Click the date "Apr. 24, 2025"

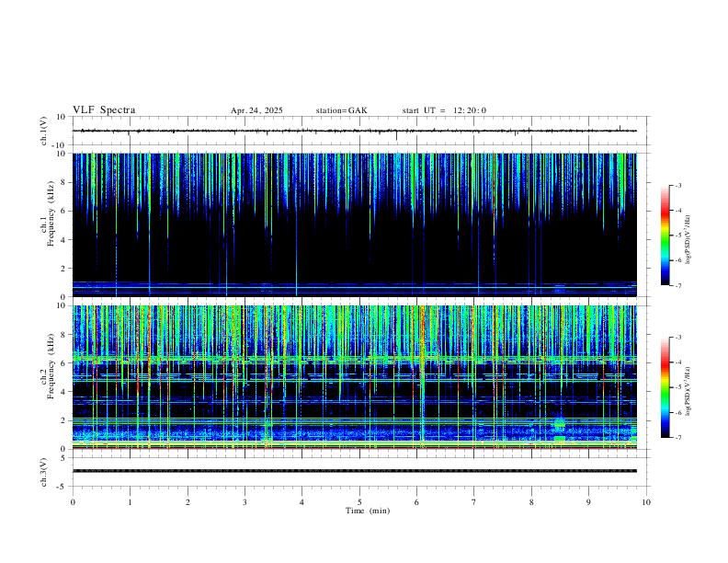tap(256, 110)
